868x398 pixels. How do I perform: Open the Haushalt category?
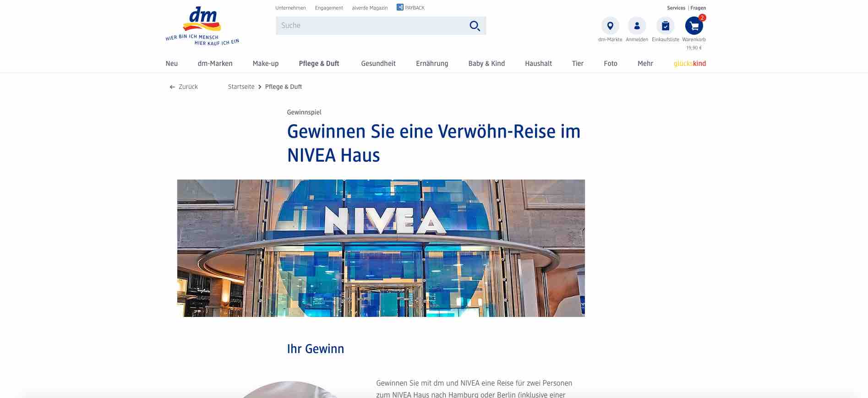(x=538, y=64)
